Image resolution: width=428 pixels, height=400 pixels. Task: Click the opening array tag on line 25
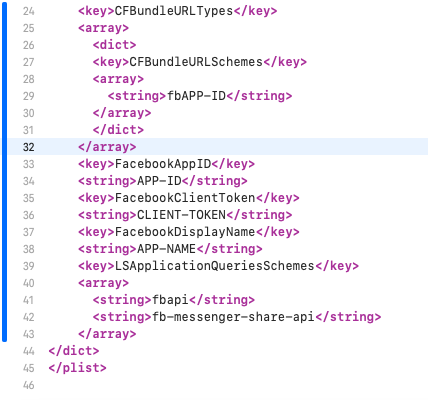click(x=103, y=28)
